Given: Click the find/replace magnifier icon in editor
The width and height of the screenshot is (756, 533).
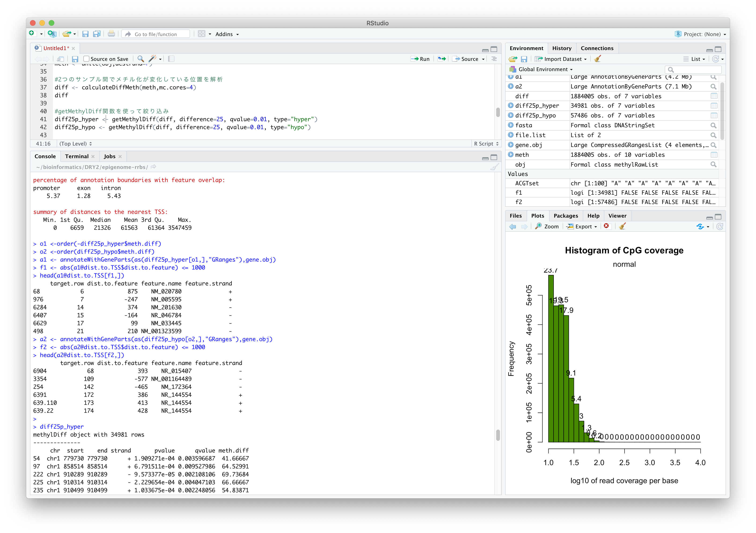Looking at the screenshot, I should pyautogui.click(x=141, y=59).
